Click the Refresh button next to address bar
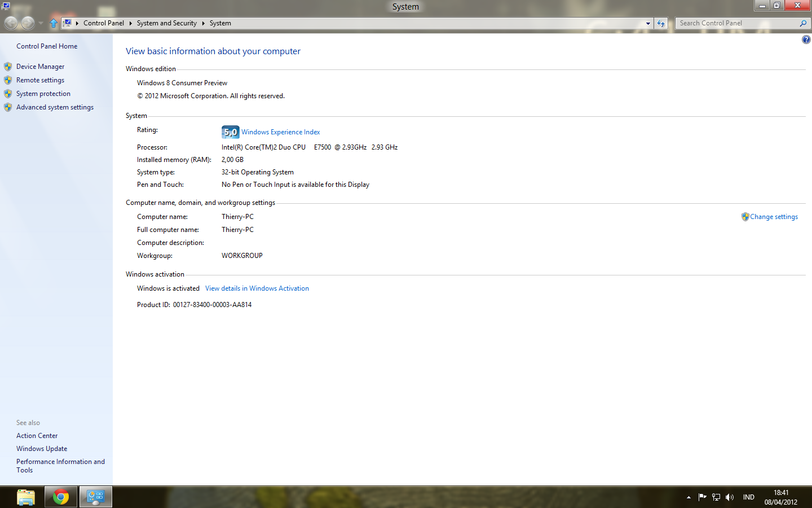The image size is (812, 508). tap(661, 23)
